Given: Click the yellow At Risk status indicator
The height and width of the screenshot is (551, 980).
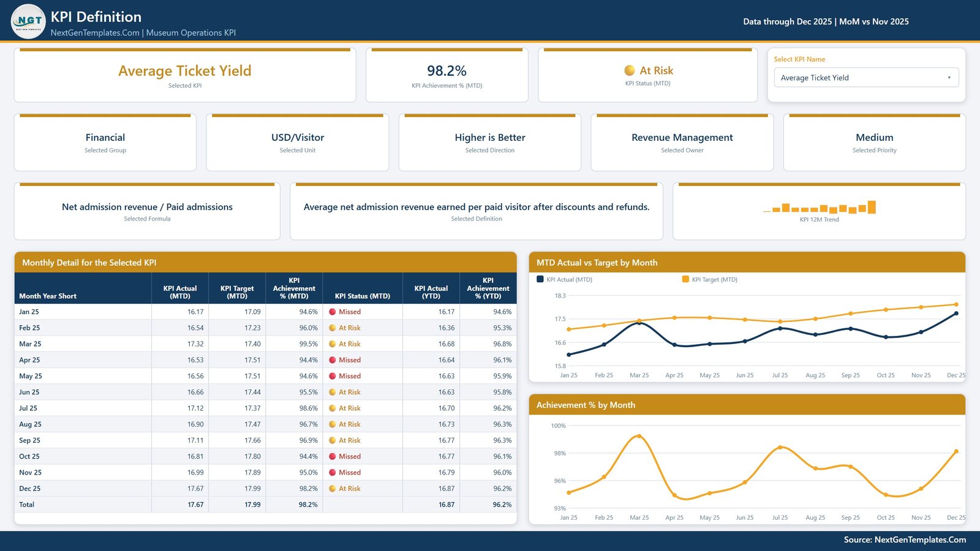Looking at the screenshot, I should (x=629, y=70).
